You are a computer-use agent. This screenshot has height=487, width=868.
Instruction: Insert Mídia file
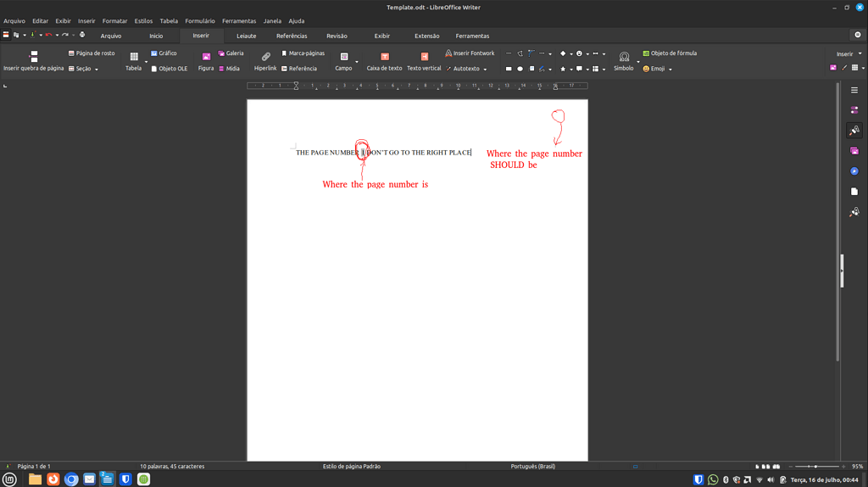point(229,69)
